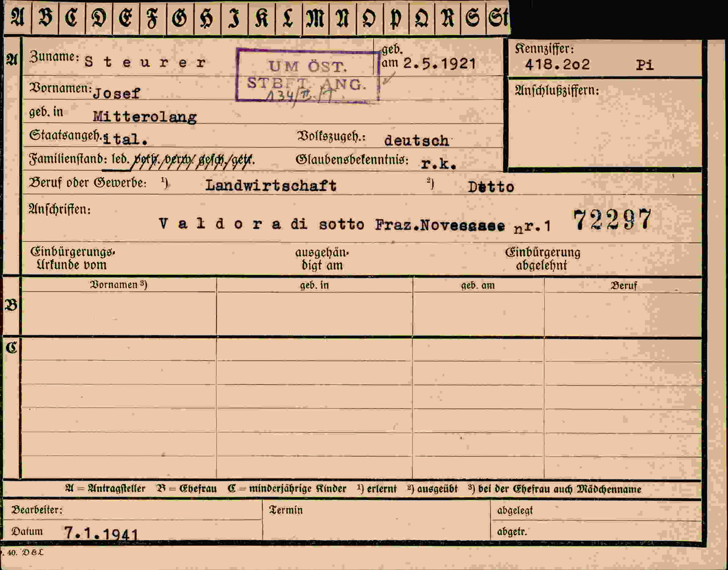Click the 'Vornamen 3)' column header
Screen dimensions: 728x570
click(x=119, y=285)
